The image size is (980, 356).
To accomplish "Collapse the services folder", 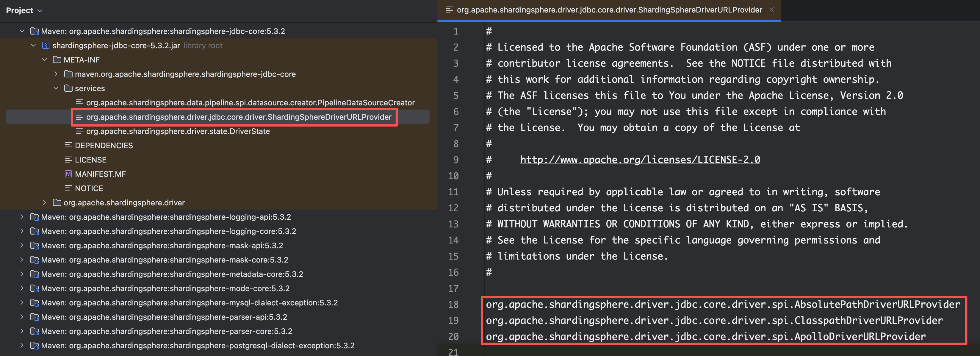I will click(x=56, y=88).
